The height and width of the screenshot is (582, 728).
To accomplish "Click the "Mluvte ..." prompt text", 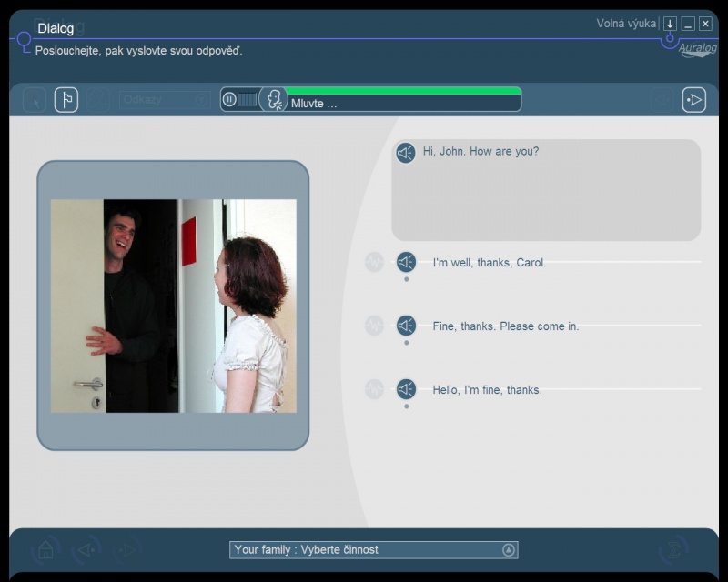I will [x=314, y=104].
